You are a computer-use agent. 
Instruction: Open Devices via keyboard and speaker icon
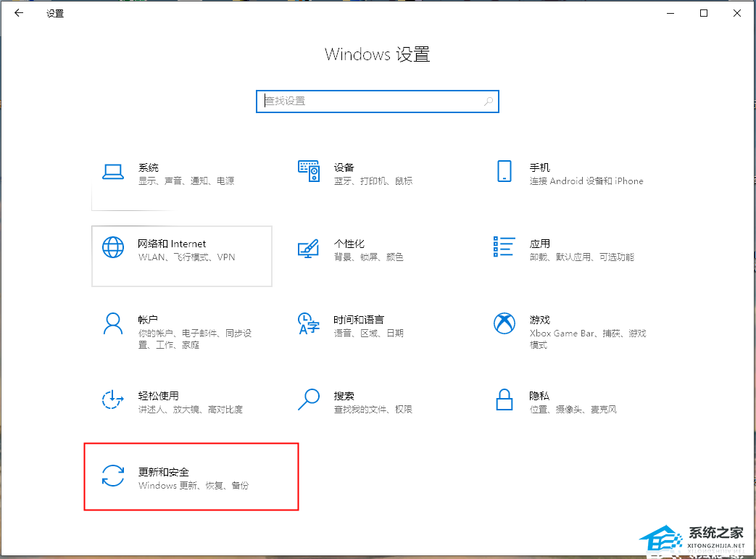(309, 172)
